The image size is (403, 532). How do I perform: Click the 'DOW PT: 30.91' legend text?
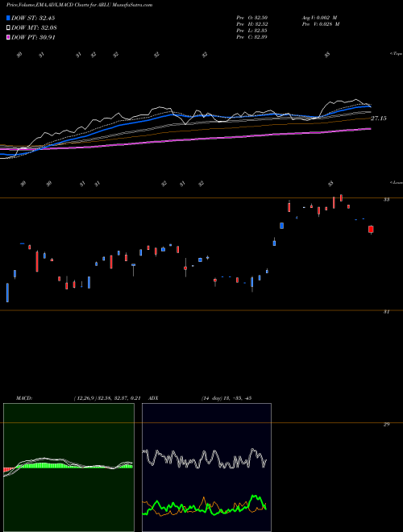[x=33, y=38]
